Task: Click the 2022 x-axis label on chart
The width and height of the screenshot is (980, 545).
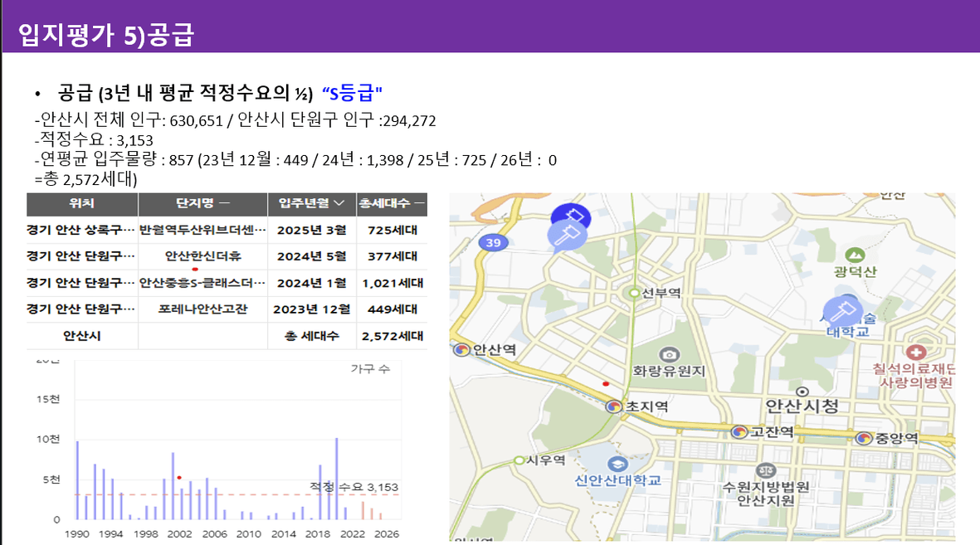Action: coord(353,533)
